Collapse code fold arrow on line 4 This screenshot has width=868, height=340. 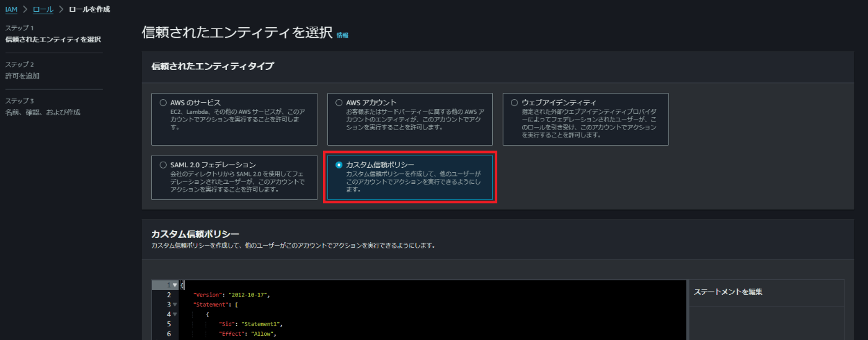pos(175,314)
